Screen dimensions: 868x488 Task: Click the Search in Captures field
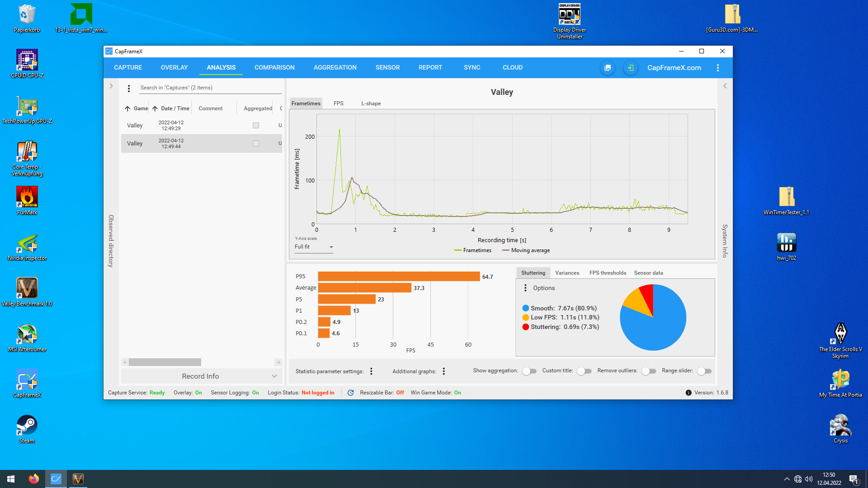tap(210, 88)
